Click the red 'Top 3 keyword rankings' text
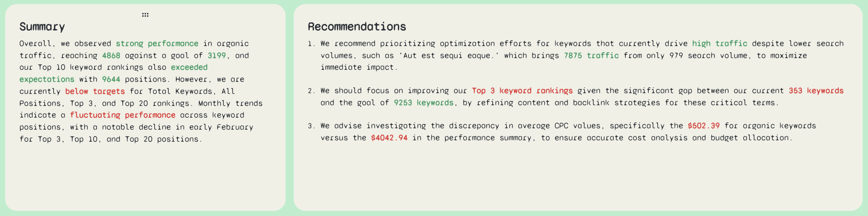 (522, 91)
